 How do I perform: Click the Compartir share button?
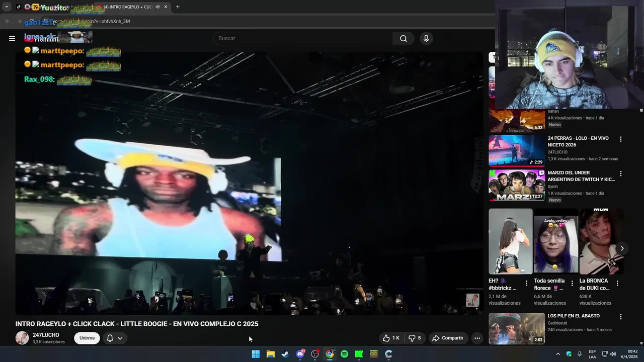pos(448,338)
